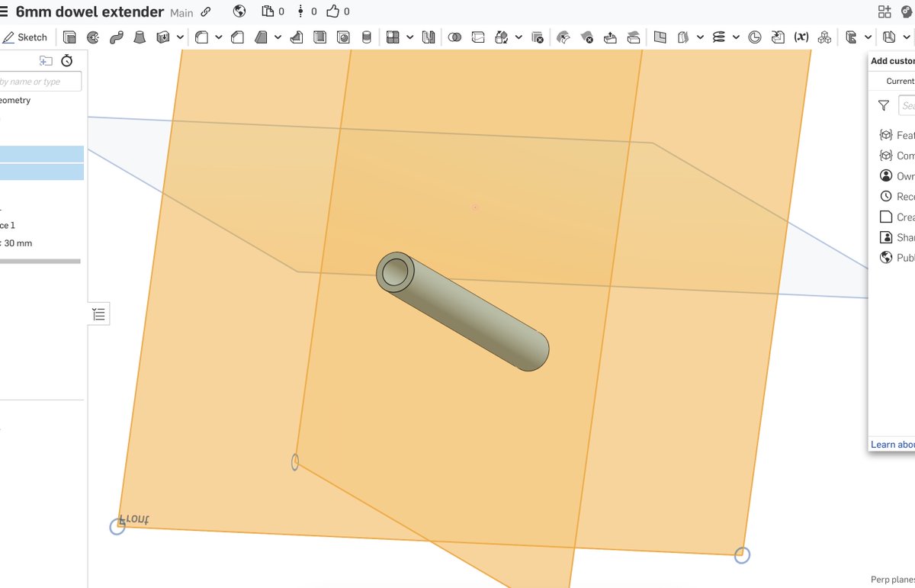Start a new Sketch
The height and width of the screenshot is (588, 915).
pyautogui.click(x=25, y=37)
